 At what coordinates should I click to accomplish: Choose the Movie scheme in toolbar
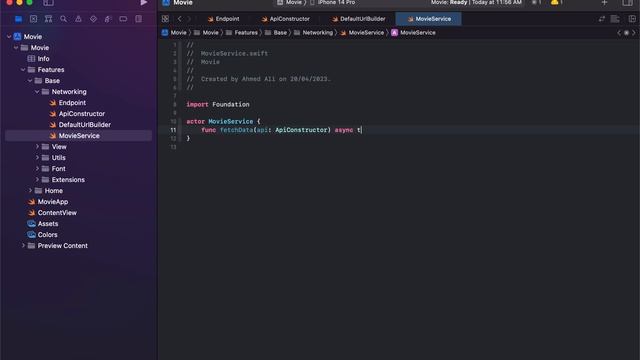291,2
